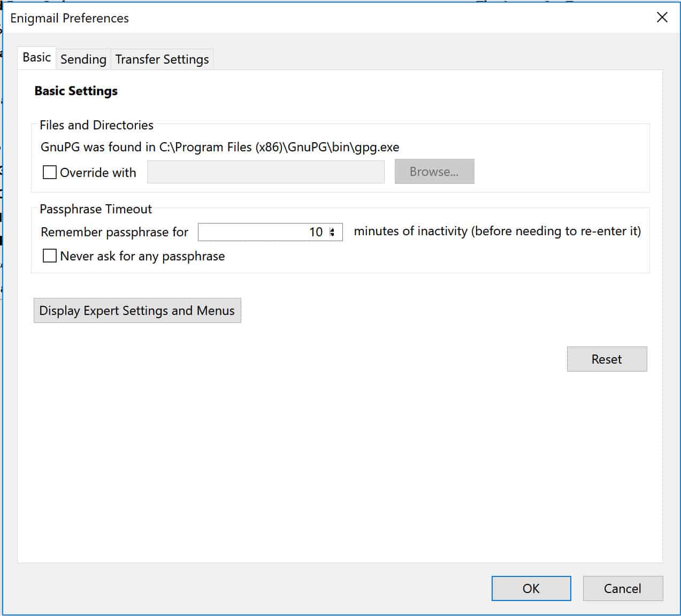Open the Sending tab
681x616 pixels.
(83, 59)
